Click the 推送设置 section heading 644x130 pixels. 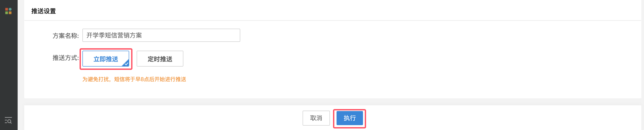click(x=43, y=11)
